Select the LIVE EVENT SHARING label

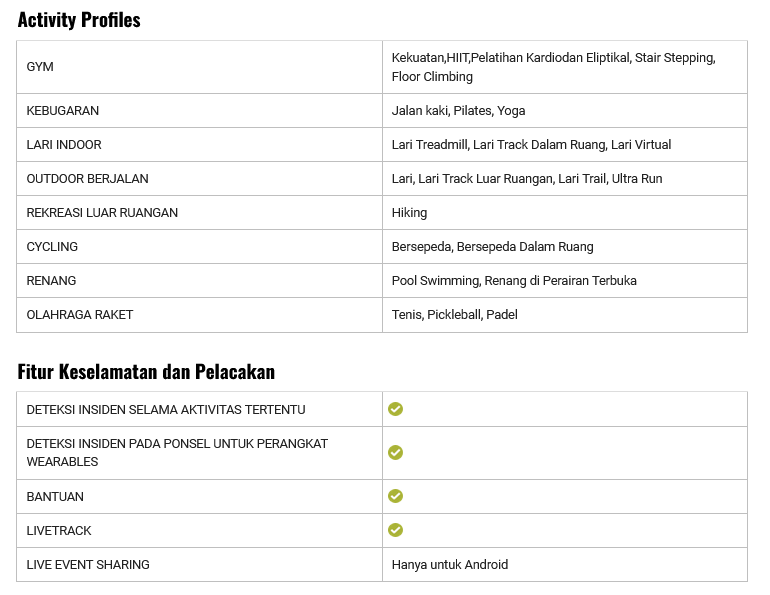click(x=88, y=565)
